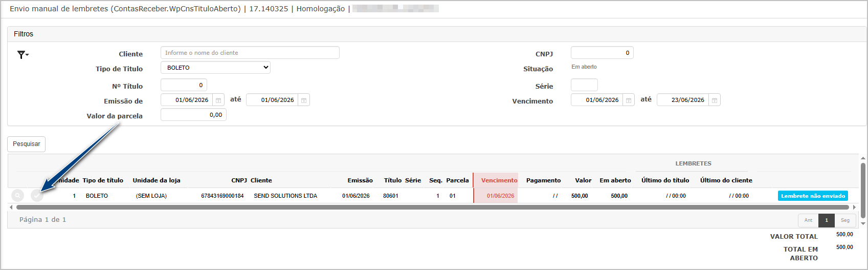The height and width of the screenshot is (270, 868).
Task: Open calendar for Emissão até end date
Action: tap(304, 100)
